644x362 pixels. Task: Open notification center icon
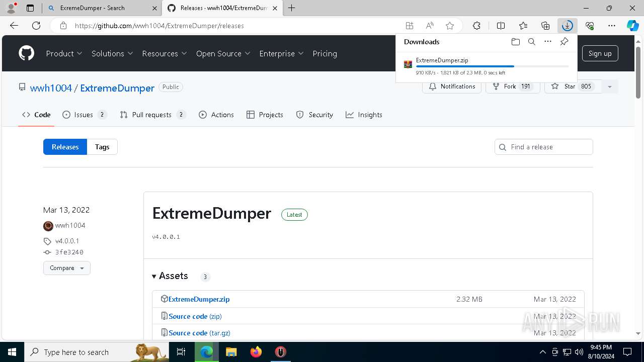627,352
